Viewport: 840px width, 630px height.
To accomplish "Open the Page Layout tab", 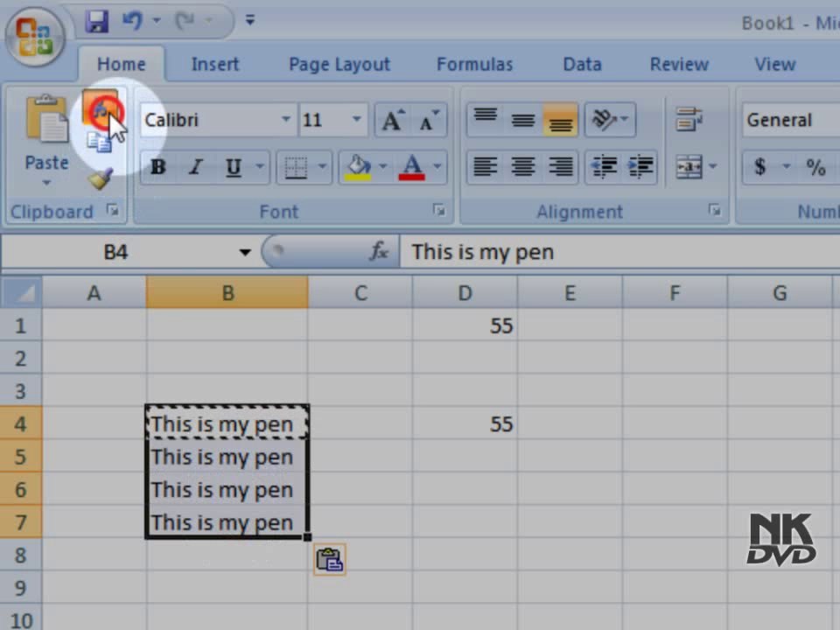I will click(x=339, y=64).
